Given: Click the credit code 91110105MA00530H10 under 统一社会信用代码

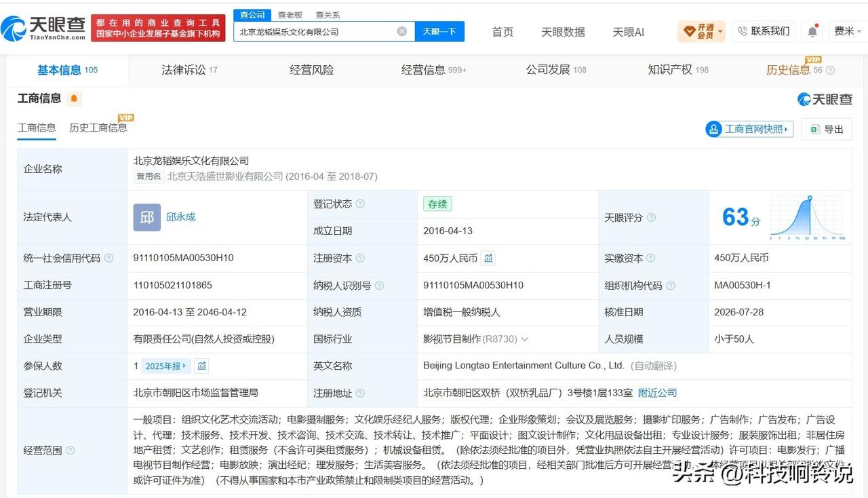Looking at the screenshot, I should pyautogui.click(x=184, y=258).
